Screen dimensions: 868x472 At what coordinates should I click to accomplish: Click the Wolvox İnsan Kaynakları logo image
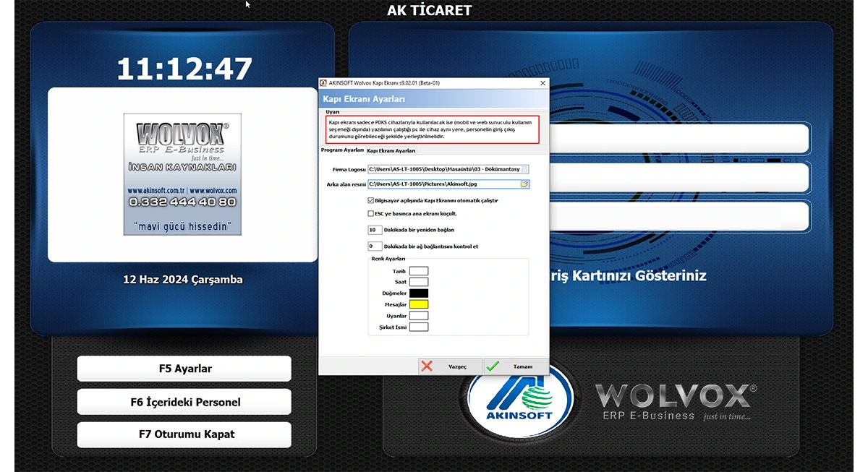click(182, 174)
